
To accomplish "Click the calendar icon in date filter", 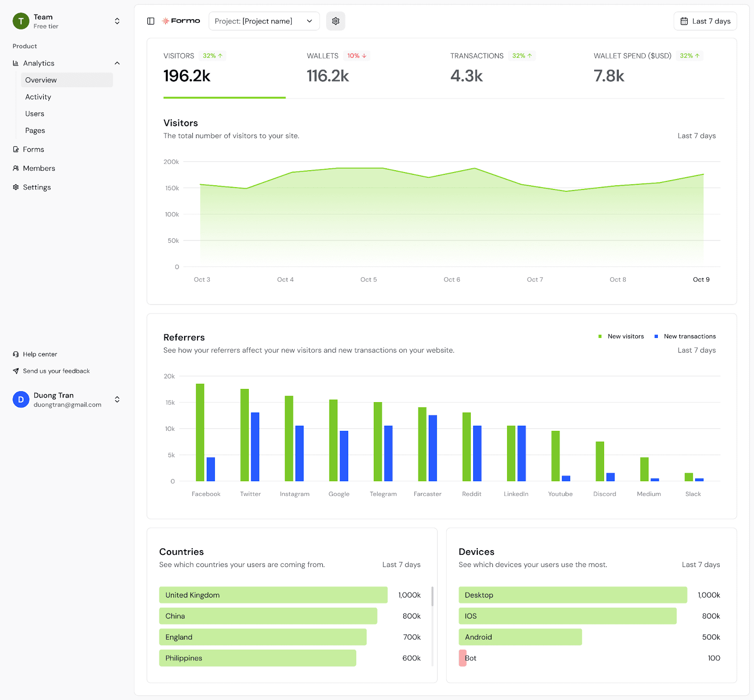I will click(x=684, y=21).
